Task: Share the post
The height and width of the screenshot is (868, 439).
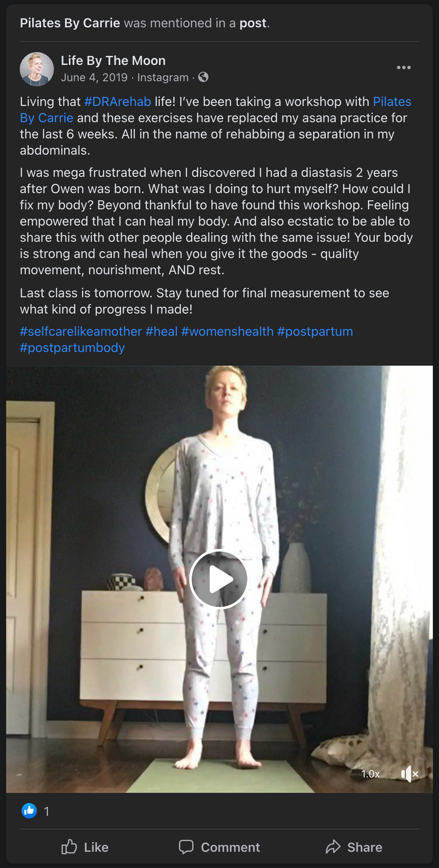Action: point(353,847)
